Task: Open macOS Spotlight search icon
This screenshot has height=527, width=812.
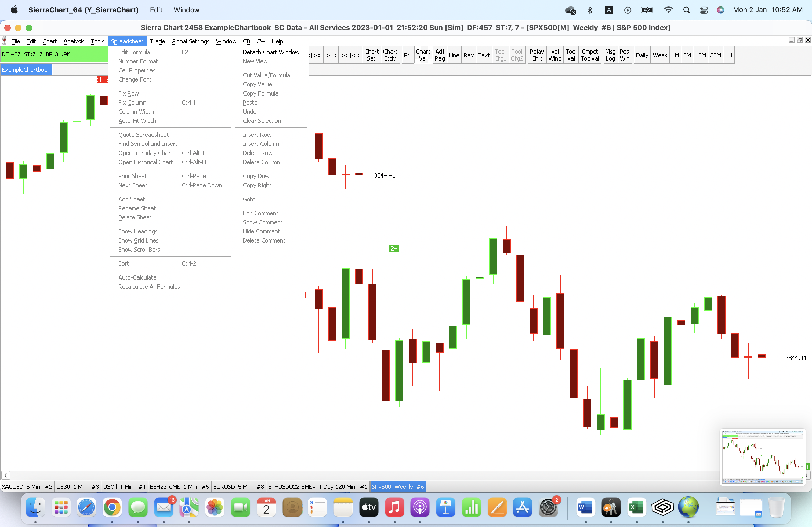Action: pos(686,10)
